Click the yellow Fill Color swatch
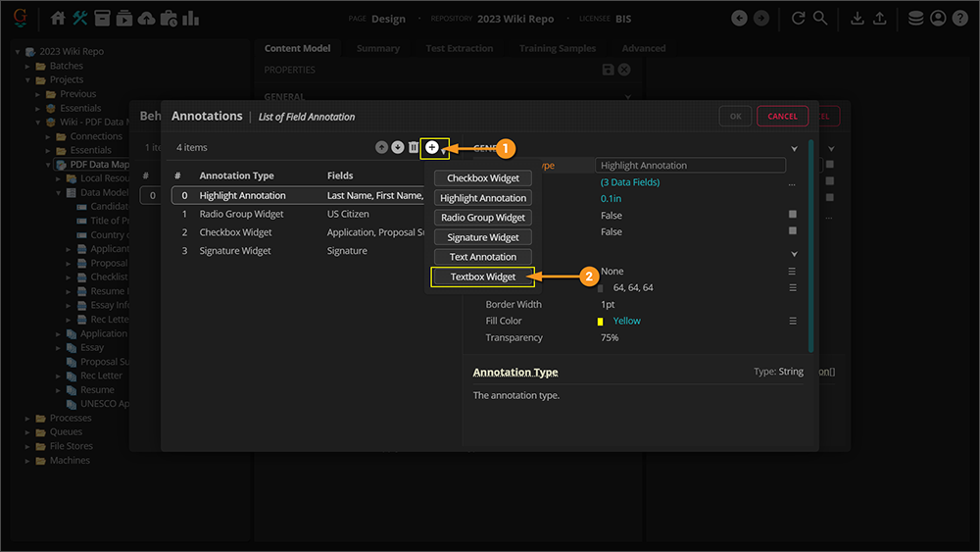980x552 pixels. 600,322
